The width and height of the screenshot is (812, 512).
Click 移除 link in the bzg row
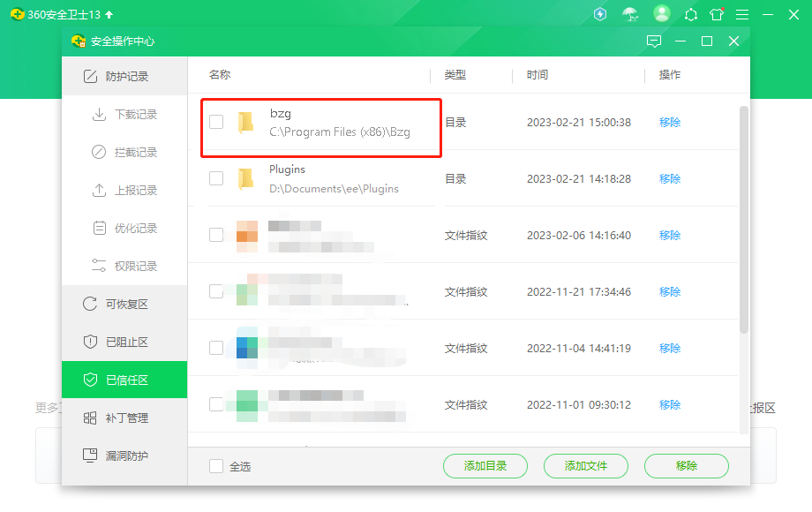coord(670,123)
